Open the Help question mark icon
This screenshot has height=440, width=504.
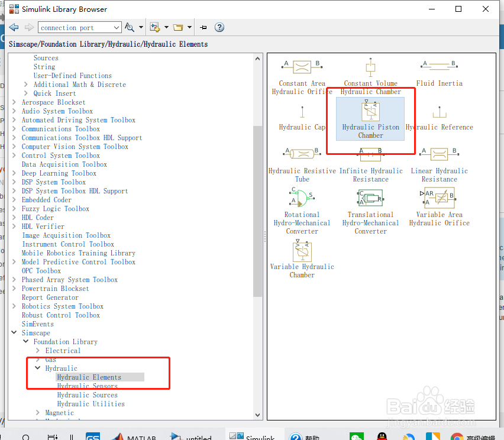click(219, 27)
